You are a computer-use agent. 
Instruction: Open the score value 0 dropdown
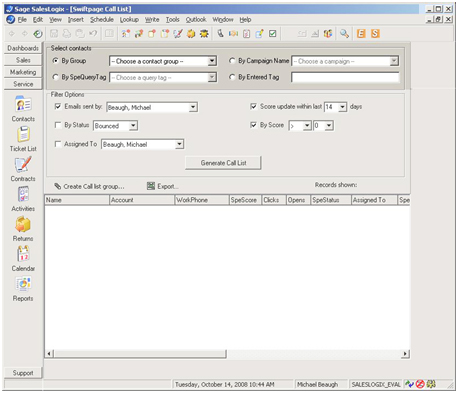coord(329,126)
